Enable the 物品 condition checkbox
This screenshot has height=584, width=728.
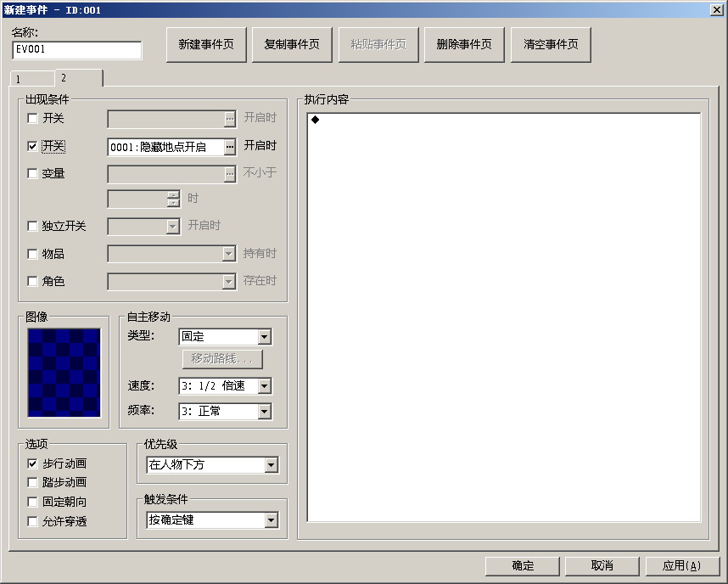click(x=32, y=254)
